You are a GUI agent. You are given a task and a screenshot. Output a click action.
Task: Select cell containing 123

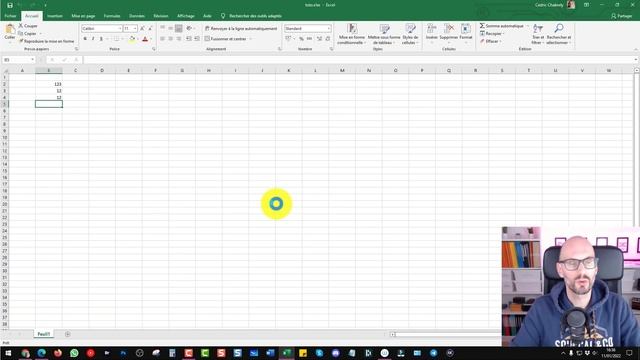pyautogui.click(x=49, y=84)
